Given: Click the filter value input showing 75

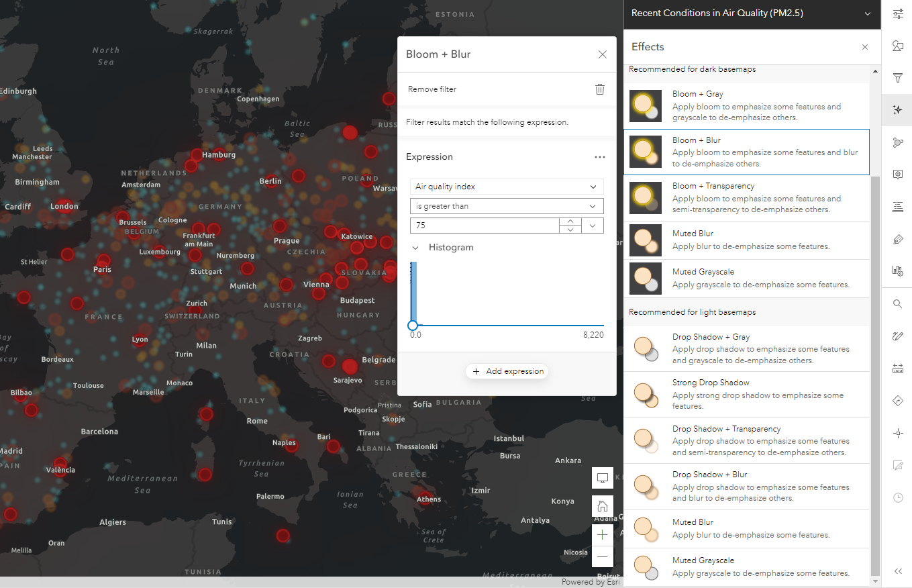Looking at the screenshot, I should (x=483, y=226).
